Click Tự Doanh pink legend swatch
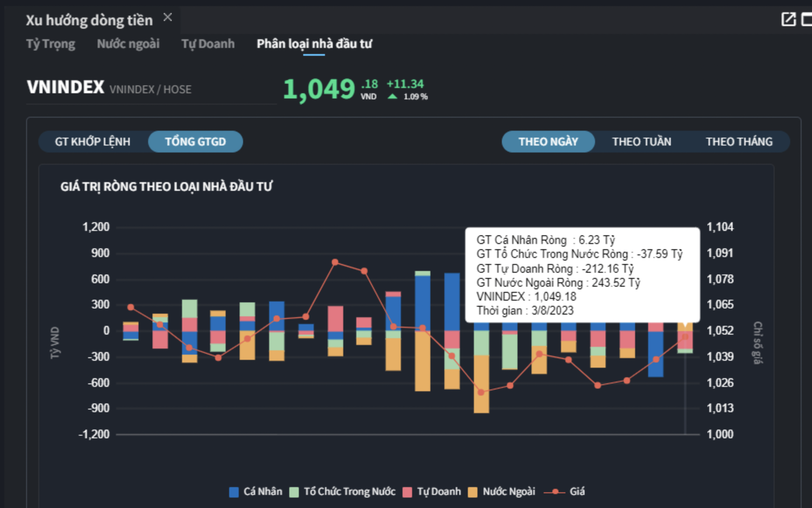The image size is (812, 508). 407,492
